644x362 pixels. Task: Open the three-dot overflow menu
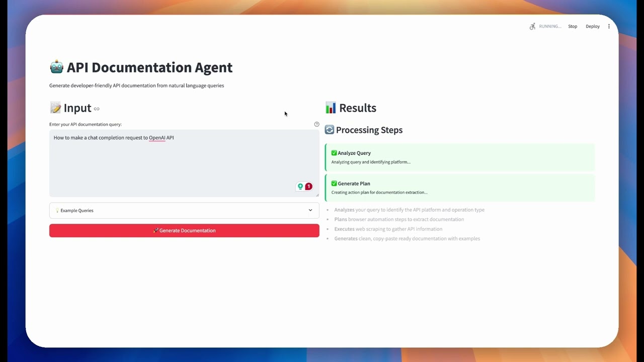[x=609, y=26]
